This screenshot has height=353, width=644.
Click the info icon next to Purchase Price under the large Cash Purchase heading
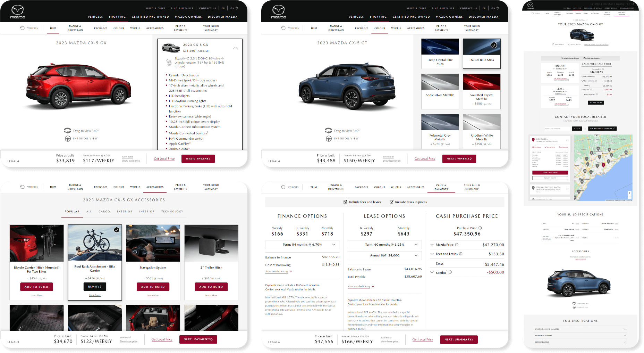pyautogui.click(x=480, y=228)
